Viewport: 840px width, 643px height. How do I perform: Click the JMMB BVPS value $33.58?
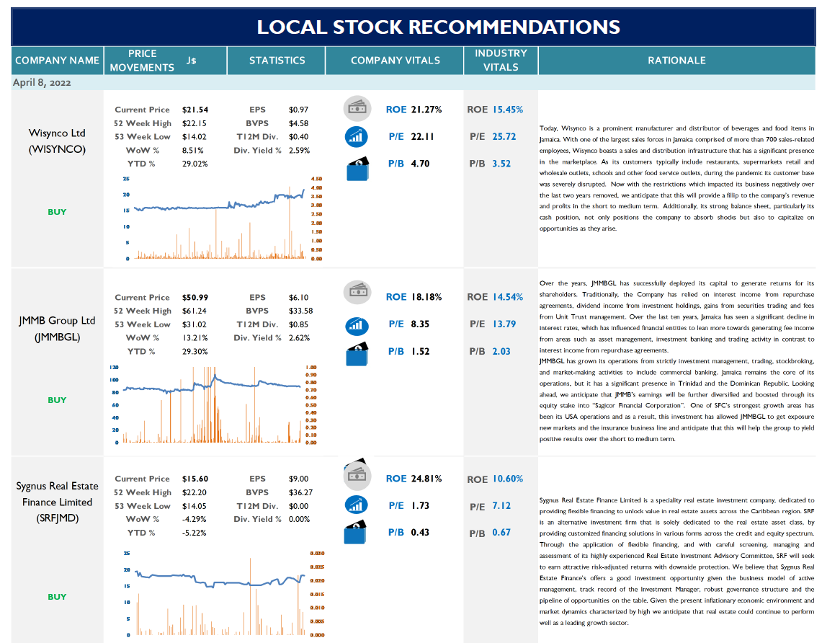point(300,311)
